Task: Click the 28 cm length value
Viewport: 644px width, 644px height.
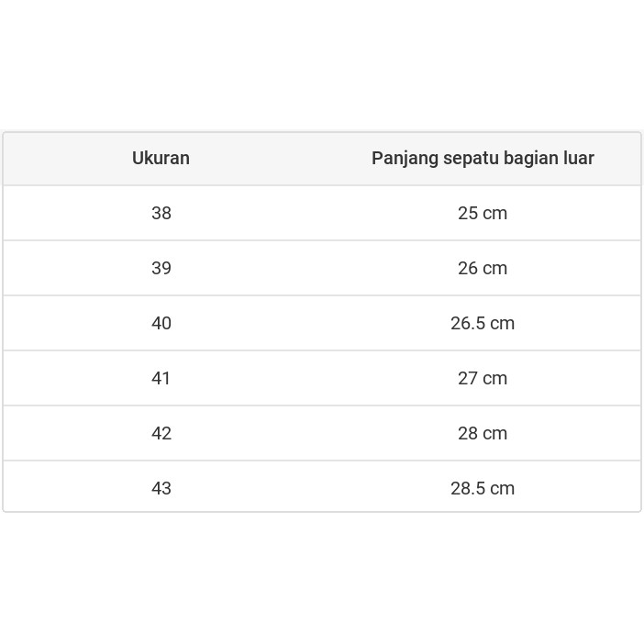Action: [x=483, y=433]
